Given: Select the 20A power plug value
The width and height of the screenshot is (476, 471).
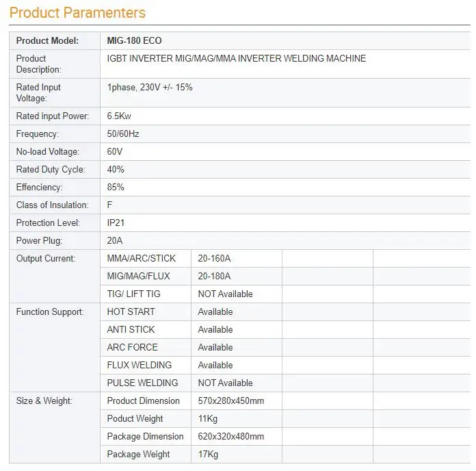Looking at the screenshot, I should pyautogui.click(x=115, y=241).
